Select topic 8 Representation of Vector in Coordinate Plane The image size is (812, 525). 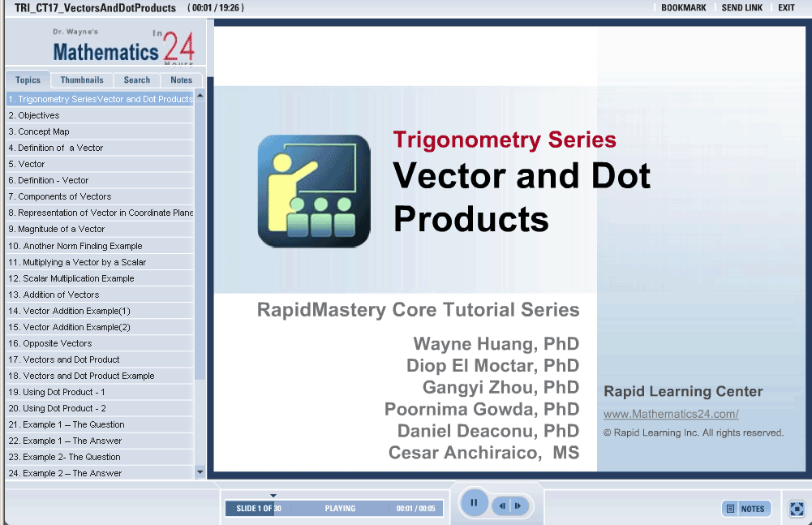(x=100, y=213)
